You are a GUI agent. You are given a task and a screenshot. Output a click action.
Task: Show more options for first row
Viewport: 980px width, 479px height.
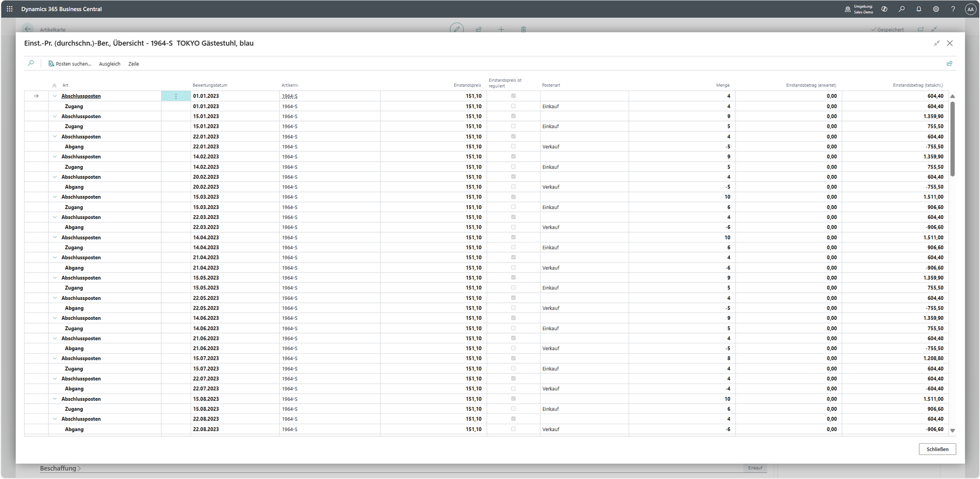pyautogui.click(x=176, y=96)
